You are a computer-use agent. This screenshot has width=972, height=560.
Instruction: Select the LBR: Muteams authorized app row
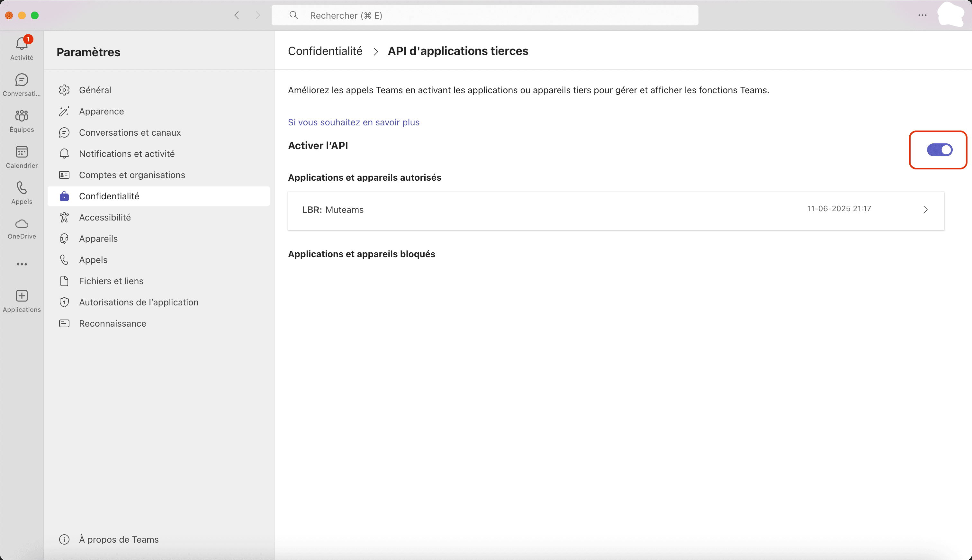[x=616, y=211]
